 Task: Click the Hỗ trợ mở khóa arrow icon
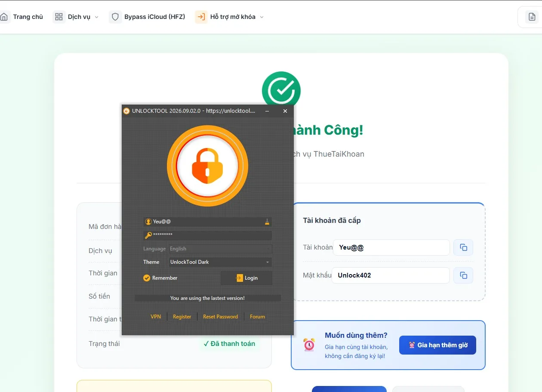tap(201, 17)
